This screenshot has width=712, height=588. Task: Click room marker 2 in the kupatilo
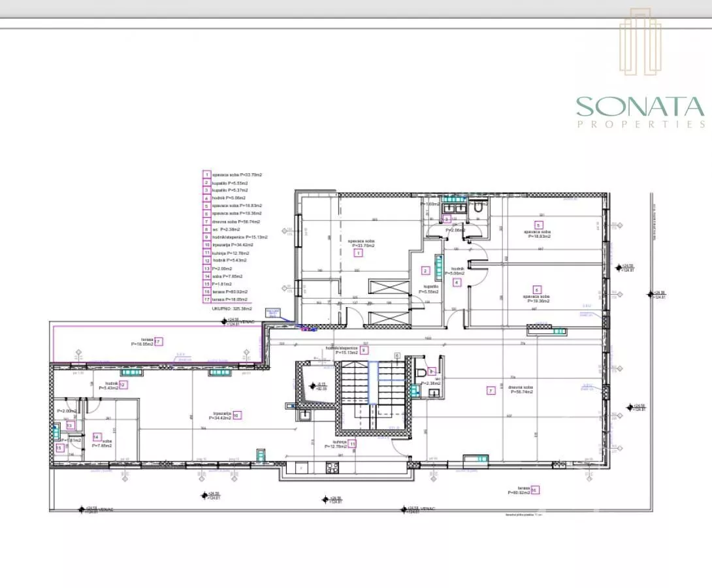click(425, 270)
